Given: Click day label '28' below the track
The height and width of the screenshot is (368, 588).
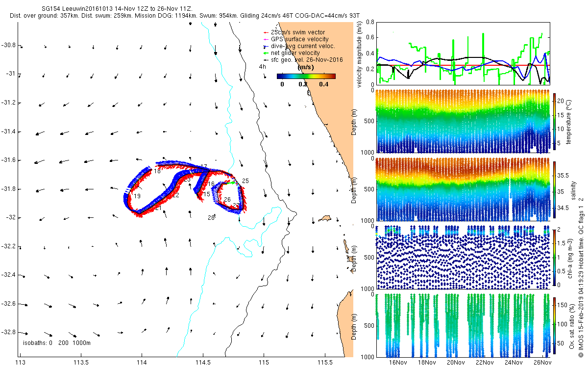Looking at the screenshot, I should point(211,217).
